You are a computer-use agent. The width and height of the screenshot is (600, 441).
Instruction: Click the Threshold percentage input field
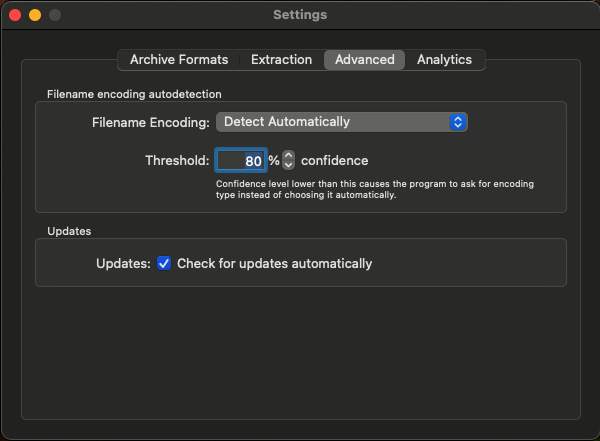coord(240,160)
